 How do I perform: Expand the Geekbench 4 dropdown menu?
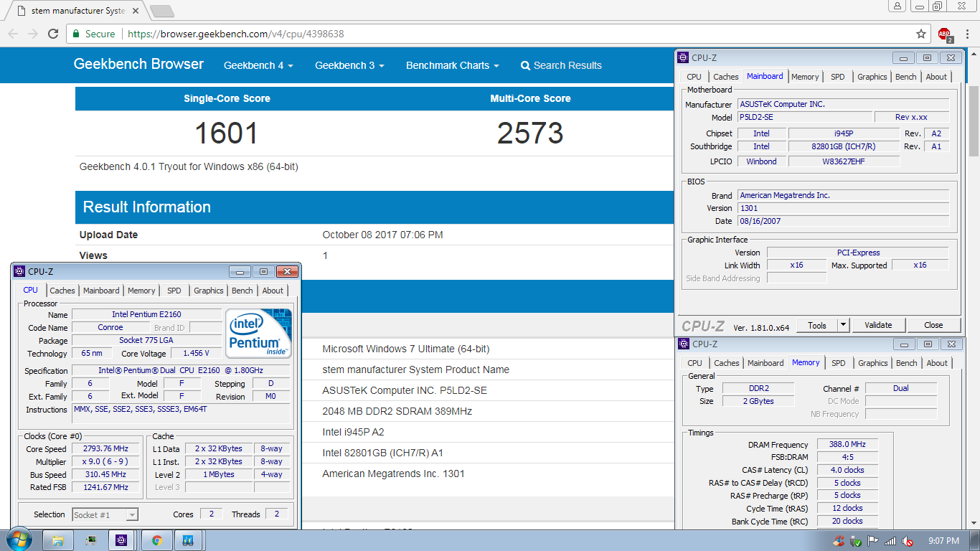pyautogui.click(x=258, y=65)
